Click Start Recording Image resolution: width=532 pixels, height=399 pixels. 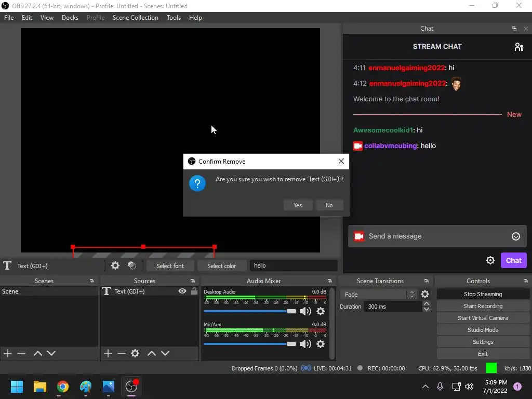coord(483,306)
